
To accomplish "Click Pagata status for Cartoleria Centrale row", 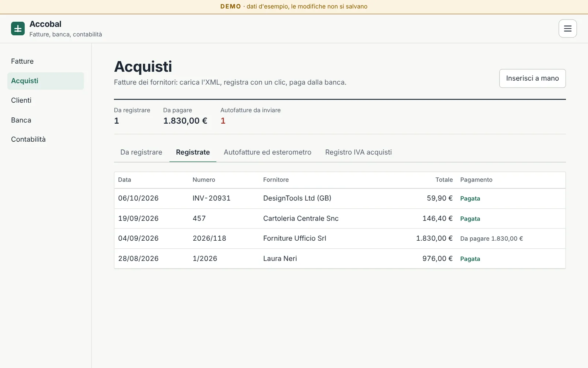I will (x=470, y=219).
